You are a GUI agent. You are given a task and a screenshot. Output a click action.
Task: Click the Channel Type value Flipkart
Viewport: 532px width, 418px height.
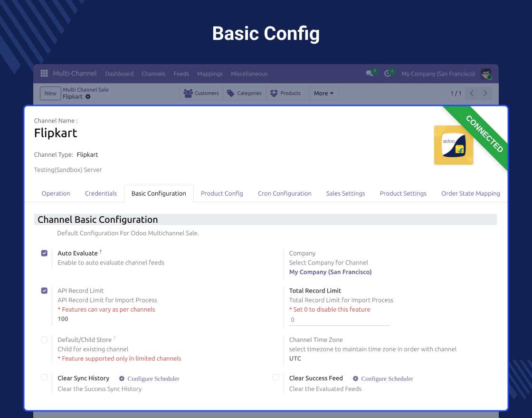pos(87,155)
